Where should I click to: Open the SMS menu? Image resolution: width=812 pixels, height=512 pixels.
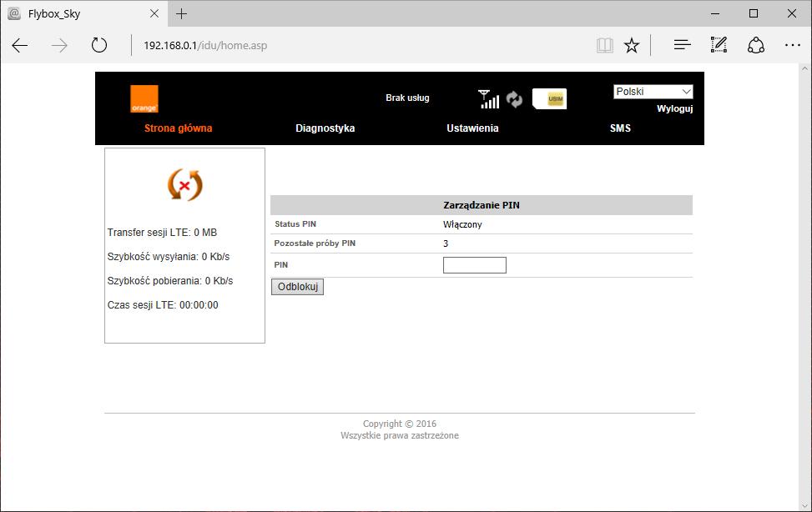[x=620, y=128]
